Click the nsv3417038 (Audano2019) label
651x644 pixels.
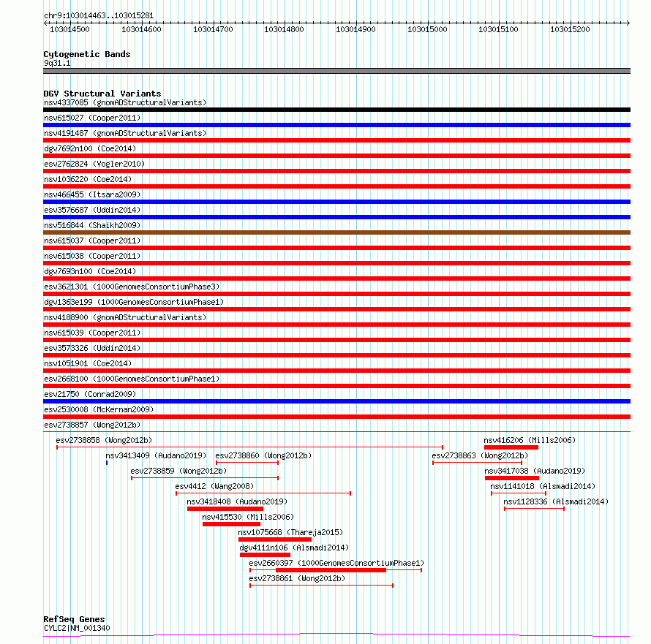click(535, 471)
